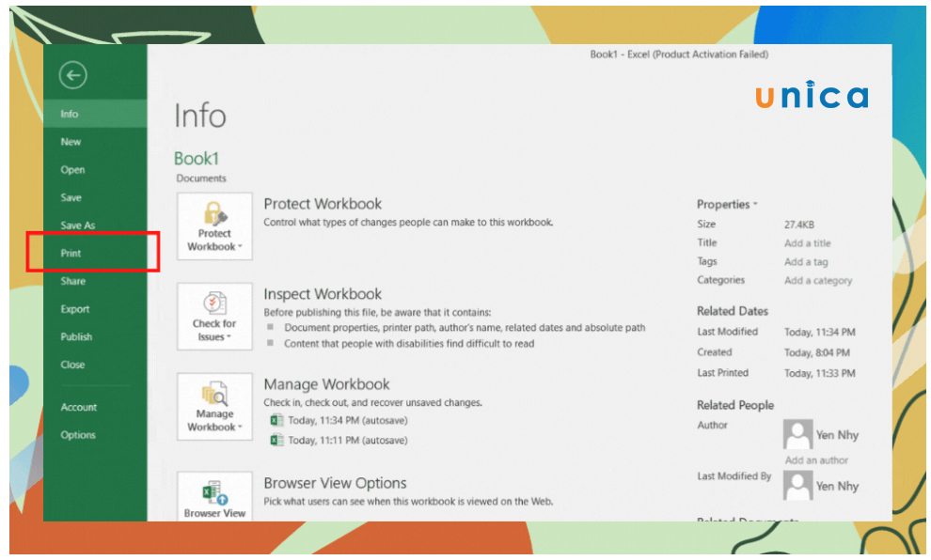Click the size value 27.4KB
931x560 pixels.
tap(799, 225)
